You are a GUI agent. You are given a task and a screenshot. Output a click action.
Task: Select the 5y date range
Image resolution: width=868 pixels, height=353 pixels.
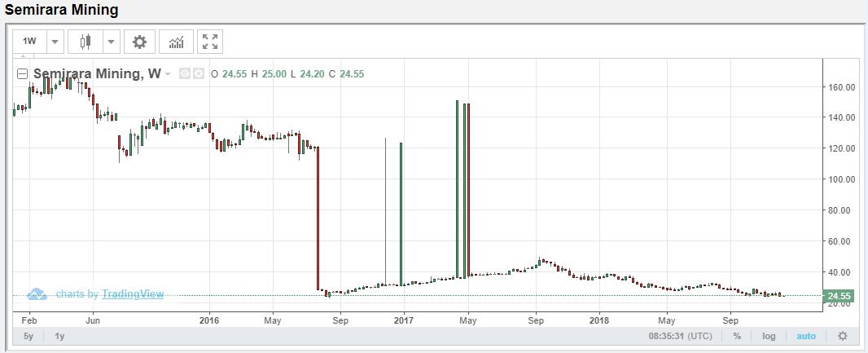point(28,336)
